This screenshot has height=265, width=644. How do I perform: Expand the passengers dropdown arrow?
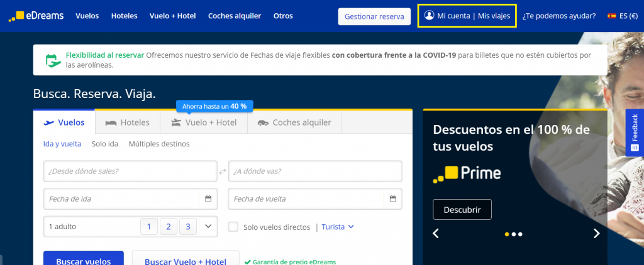(208, 227)
